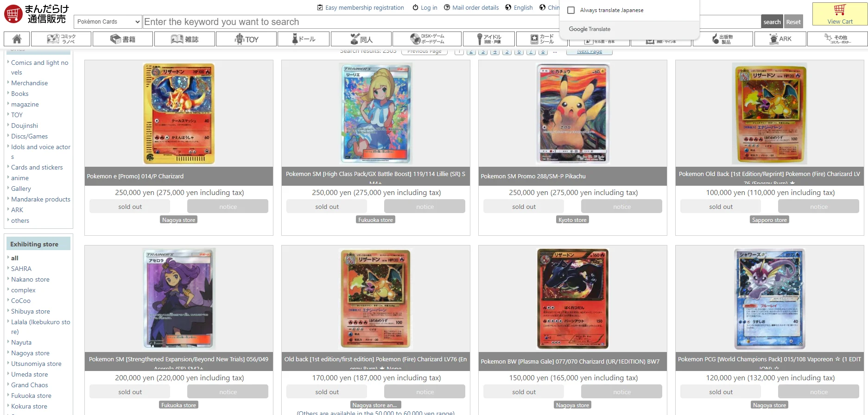Select Mandarake products in sidebar
This screenshot has width=868, height=415.
point(41,199)
